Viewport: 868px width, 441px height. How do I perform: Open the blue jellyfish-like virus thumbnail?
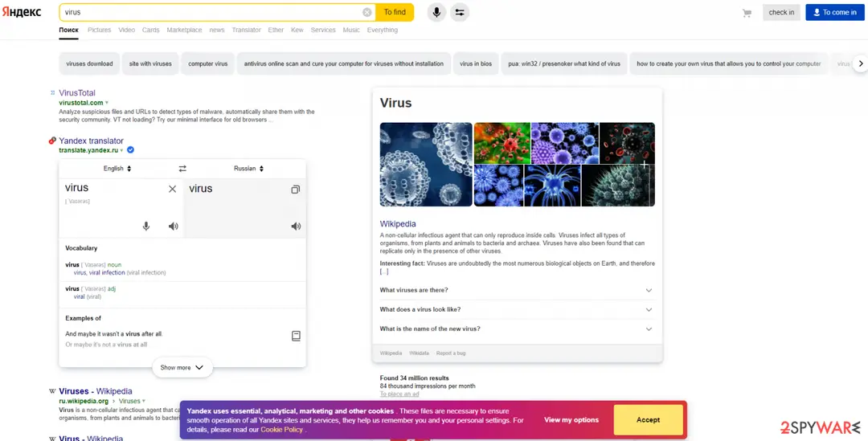point(552,186)
